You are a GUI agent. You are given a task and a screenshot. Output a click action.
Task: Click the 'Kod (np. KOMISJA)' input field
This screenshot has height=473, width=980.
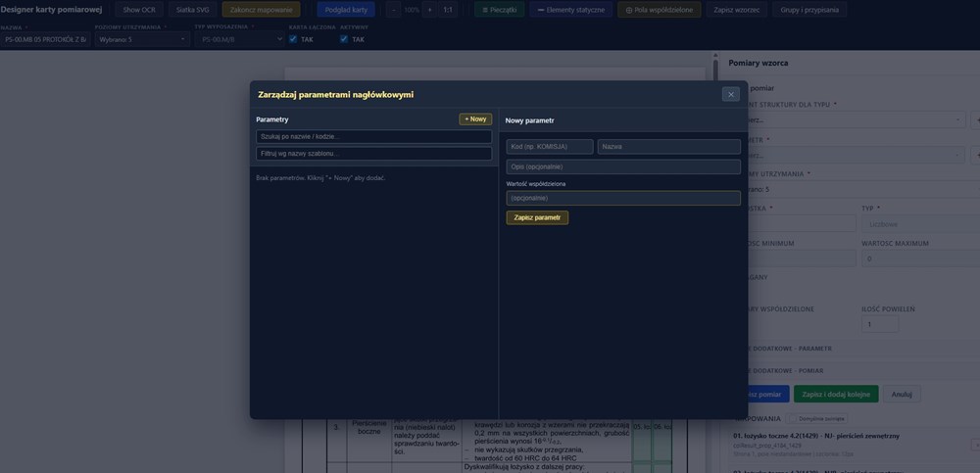550,146
